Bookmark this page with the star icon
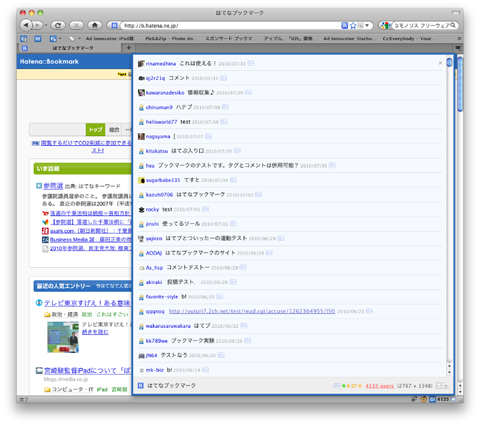 [x=353, y=25]
